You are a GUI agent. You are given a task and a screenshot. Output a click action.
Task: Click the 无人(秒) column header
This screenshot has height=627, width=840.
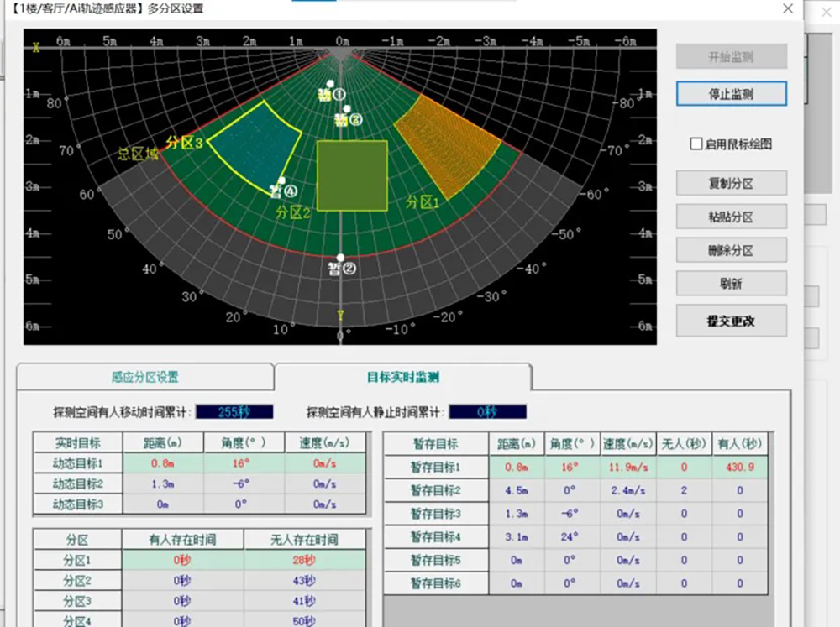pyautogui.click(x=684, y=444)
